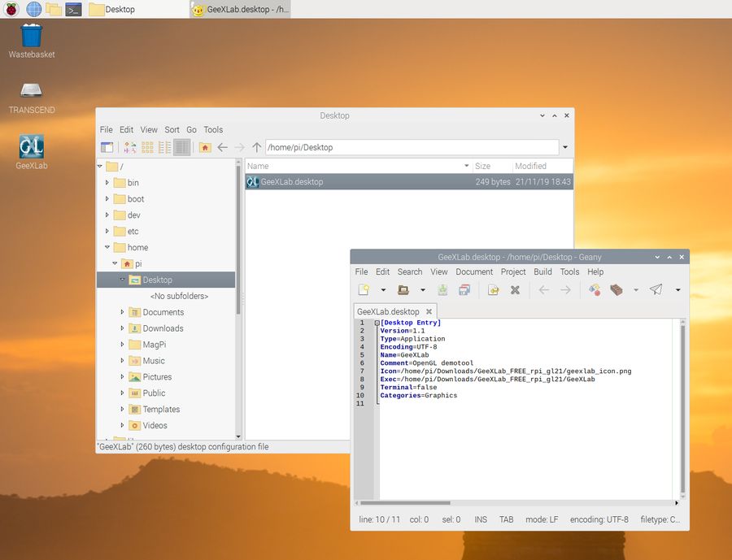The height and width of the screenshot is (560, 732).
Task: Open the Sort menu in the file manager
Action: (172, 130)
